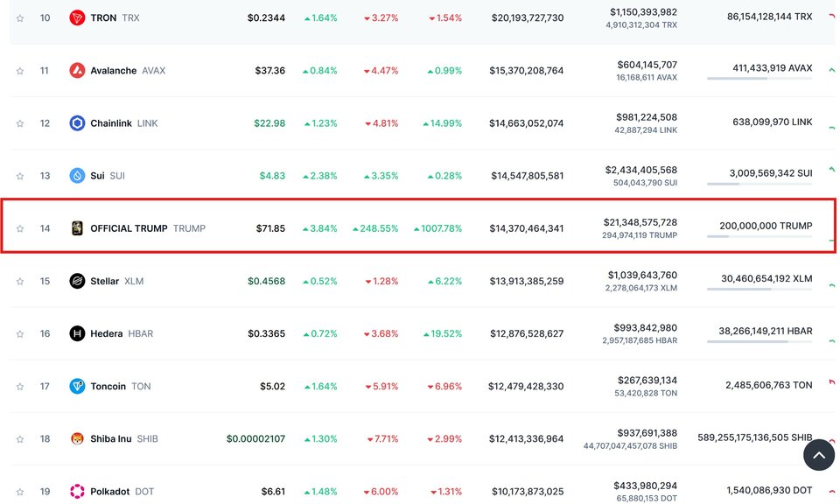Open the Stellar XLM coin page
The height and width of the screenshot is (504, 840).
pos(116,281)
